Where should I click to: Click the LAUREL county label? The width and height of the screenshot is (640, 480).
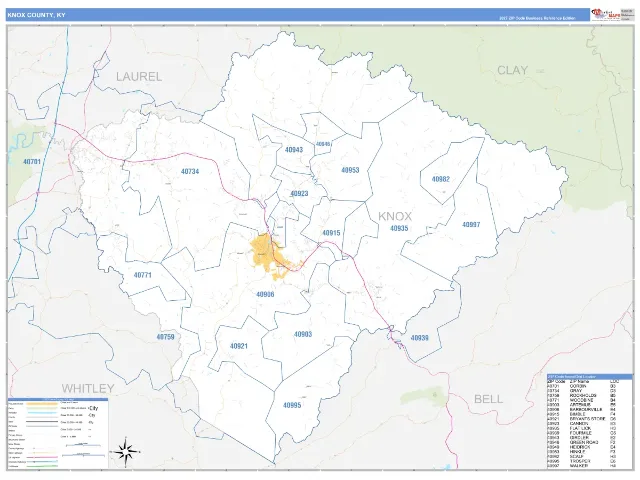click(x=139, y=76)
